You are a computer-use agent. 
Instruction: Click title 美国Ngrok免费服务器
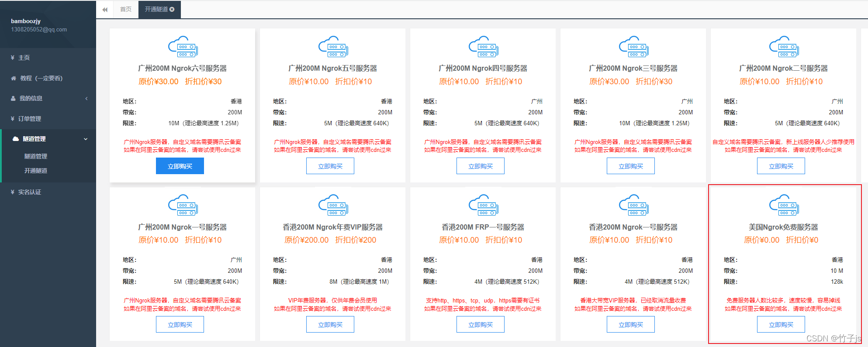pyautogui.click(x=783, y=227)
